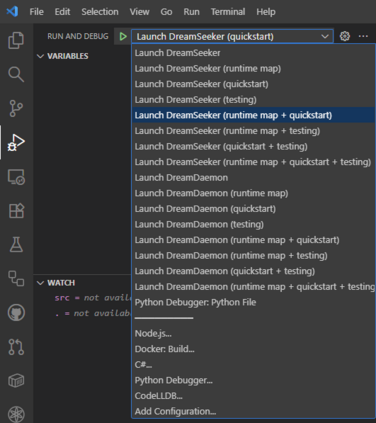Click the Run and Debug bug icon
Screen dimensions: 376x423
tap(16, 143)
